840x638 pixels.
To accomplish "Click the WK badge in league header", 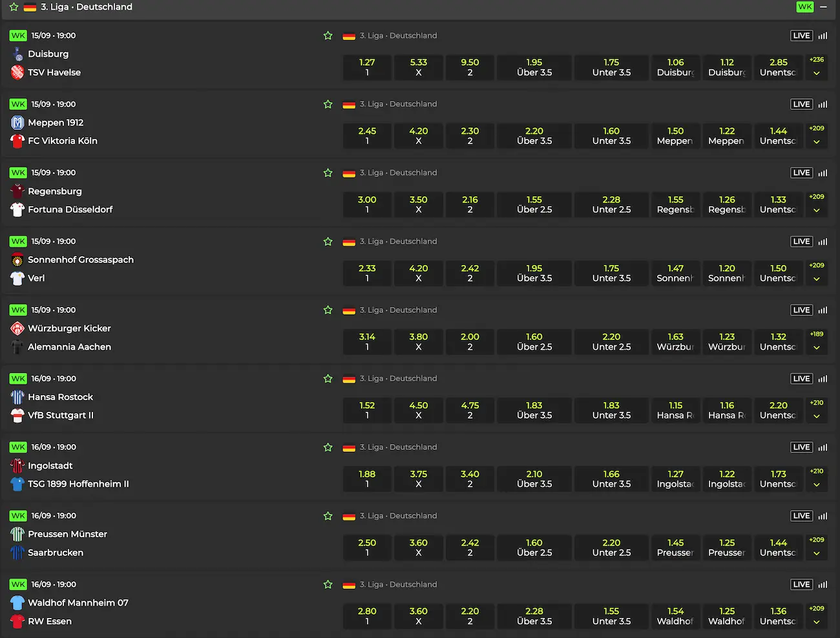I will point(805,7).
